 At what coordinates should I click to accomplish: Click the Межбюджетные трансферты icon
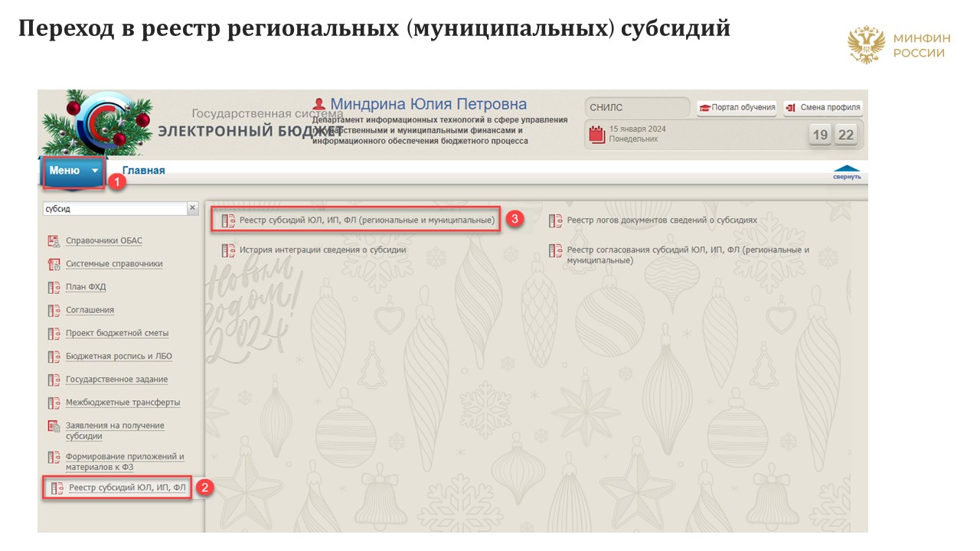click(x=54, y=403)
